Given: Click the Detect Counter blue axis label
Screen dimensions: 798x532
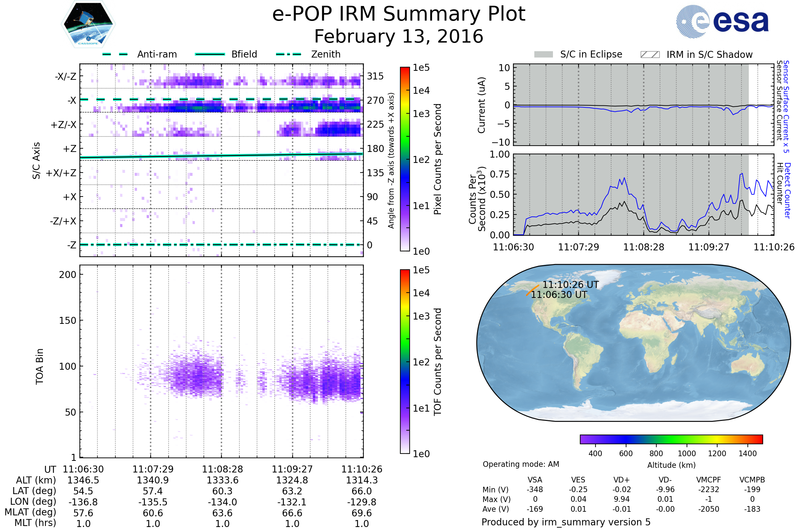Looking at the screenshot, I should tap(787, 191).
